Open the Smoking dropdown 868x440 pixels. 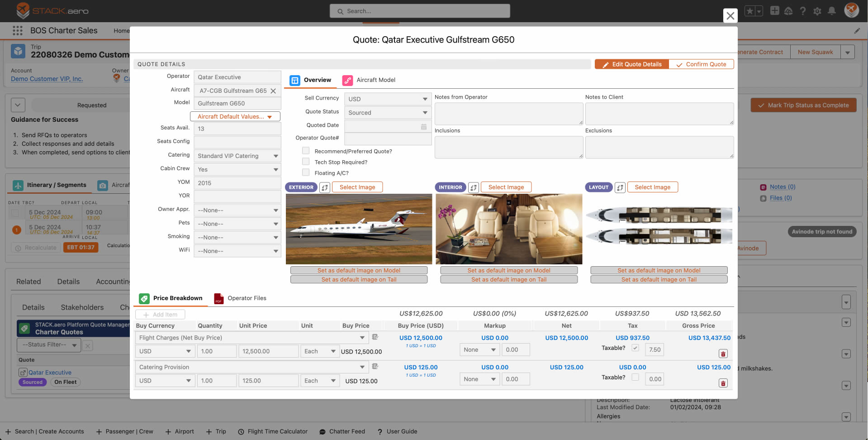pos(237,238)
